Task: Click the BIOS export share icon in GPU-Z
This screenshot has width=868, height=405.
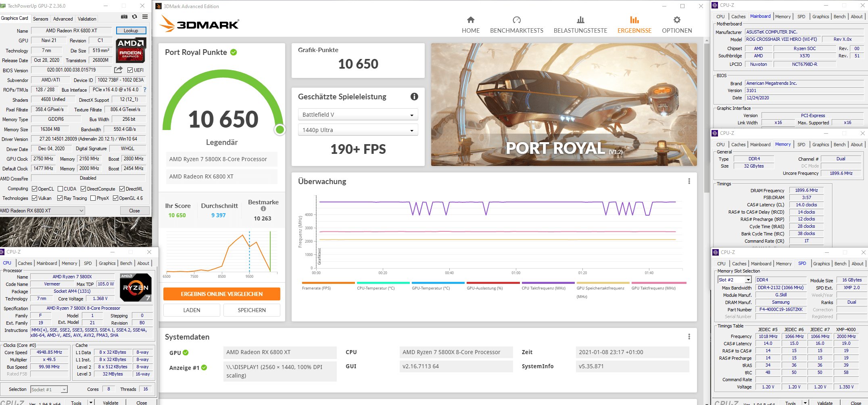Action: pos(118,70)
